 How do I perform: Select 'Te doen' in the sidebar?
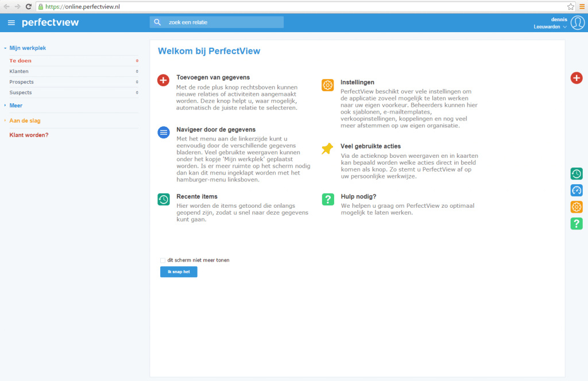coord(73,61)
